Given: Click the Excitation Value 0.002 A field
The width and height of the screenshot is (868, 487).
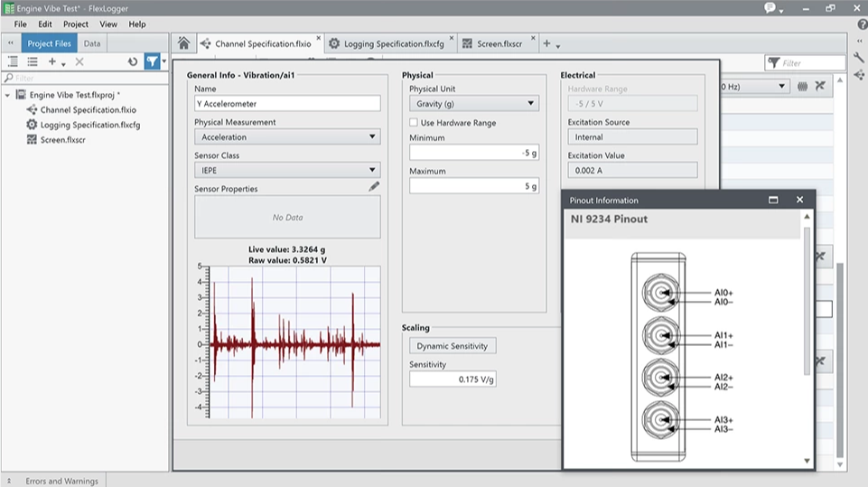Looking at the screenshot, I should click(x=632, y=170).
